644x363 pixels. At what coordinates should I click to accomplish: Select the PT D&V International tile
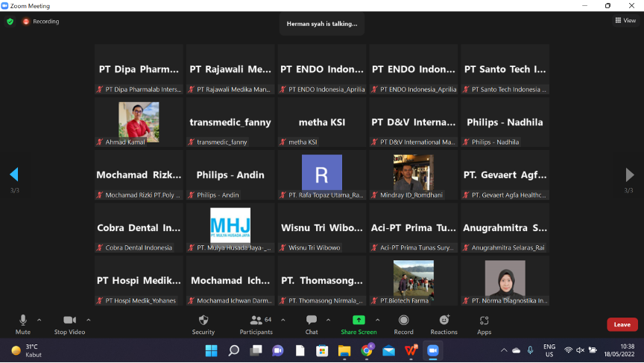click(414, 122)
